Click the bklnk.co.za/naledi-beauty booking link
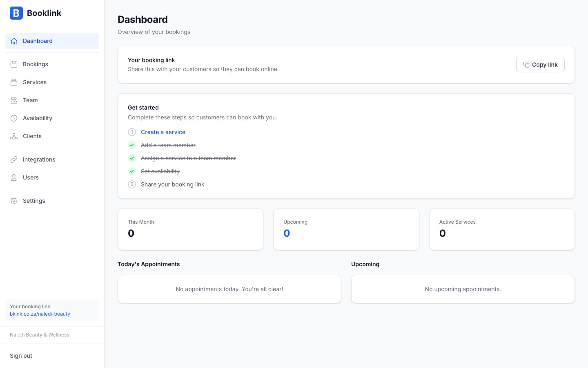Screen dimensions: 588x368 40,314
